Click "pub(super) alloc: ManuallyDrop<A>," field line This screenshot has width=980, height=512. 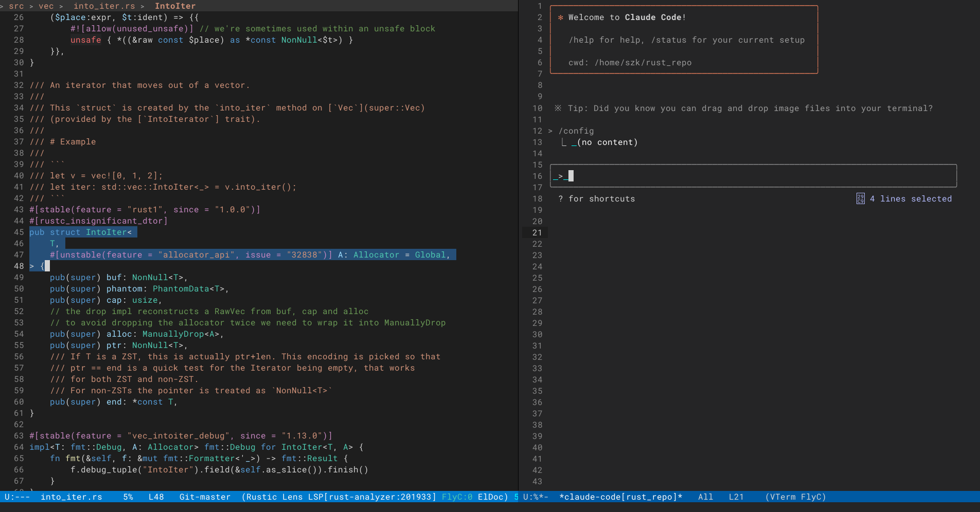(137, 334)
